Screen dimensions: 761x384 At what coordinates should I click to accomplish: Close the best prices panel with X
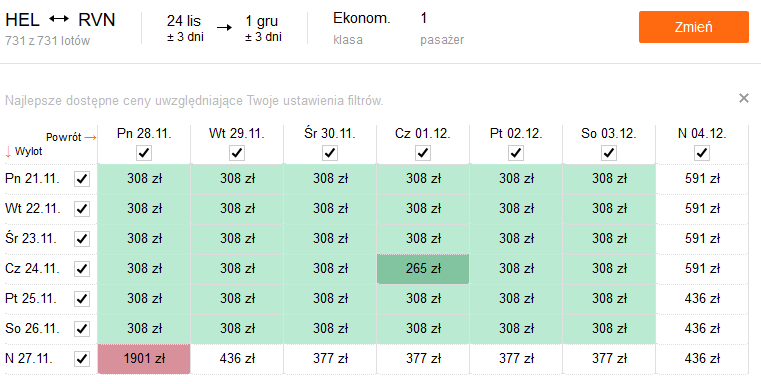tap(744, 99)
